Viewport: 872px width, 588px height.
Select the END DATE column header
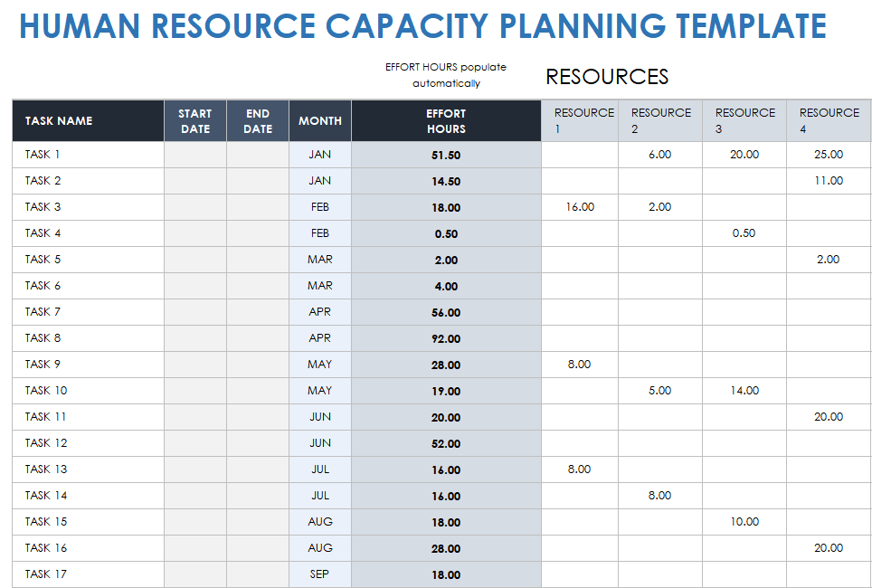click(x=258, y=121)
